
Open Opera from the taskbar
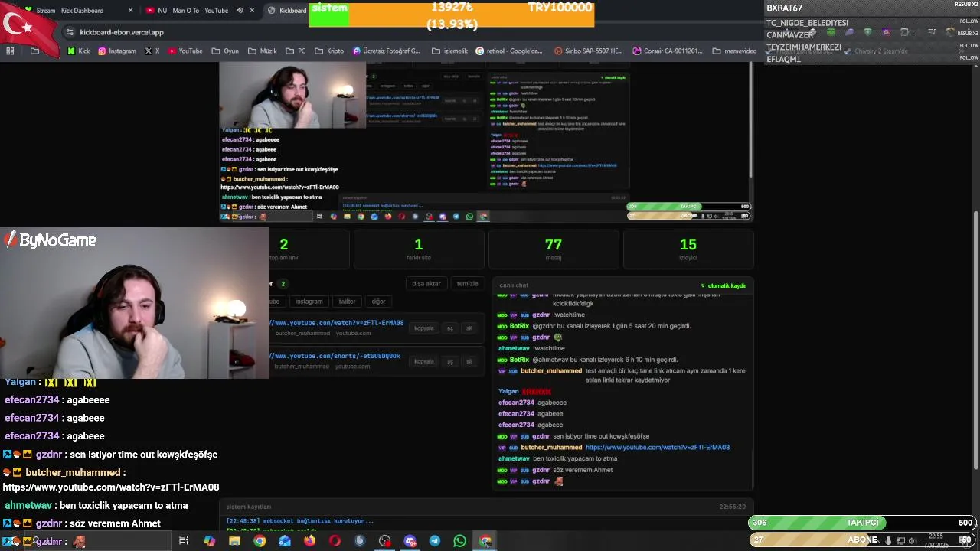click(x=335, y=541)
